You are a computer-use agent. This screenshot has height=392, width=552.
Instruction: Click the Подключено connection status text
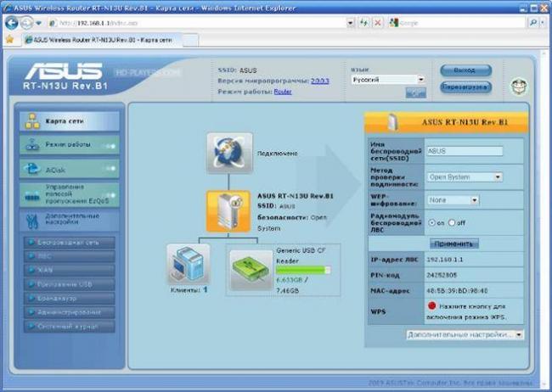point(278,154)
